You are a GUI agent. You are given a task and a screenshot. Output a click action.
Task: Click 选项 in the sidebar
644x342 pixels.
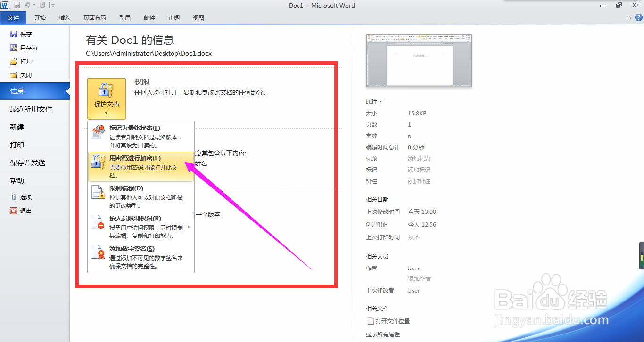[x=21, y=197]
